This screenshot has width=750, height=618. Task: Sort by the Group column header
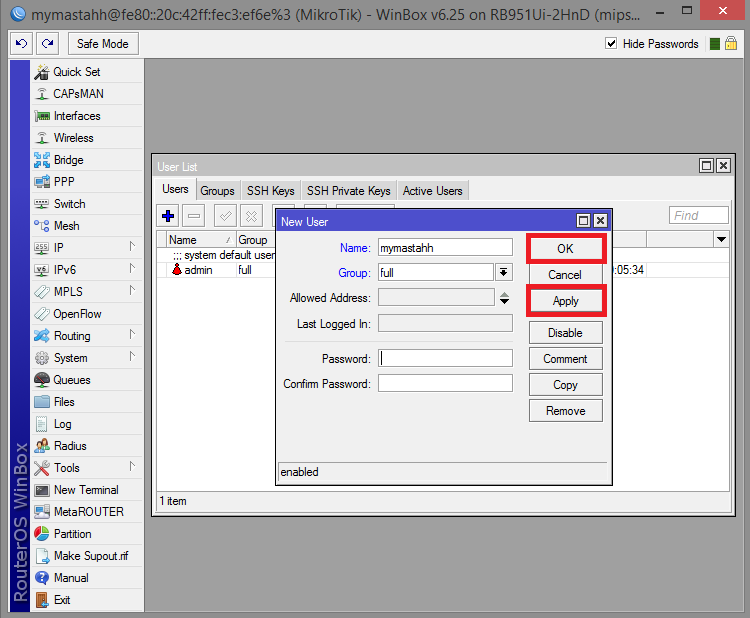[256, 240]
